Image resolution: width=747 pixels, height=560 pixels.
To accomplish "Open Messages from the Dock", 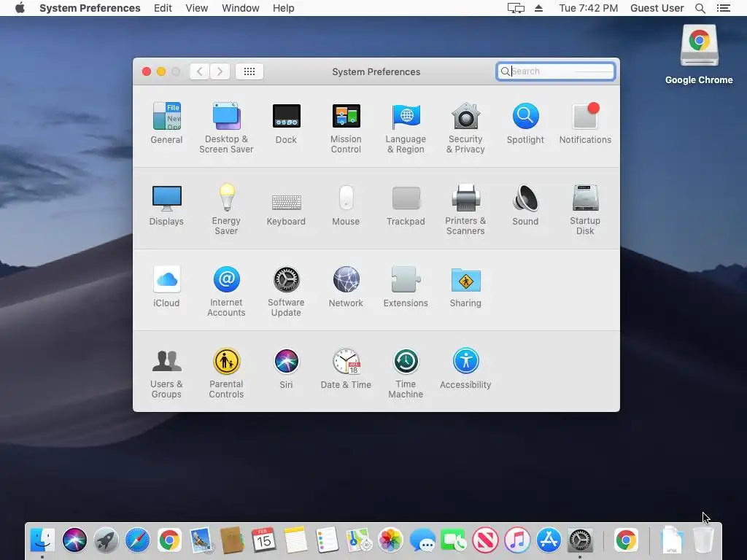I will (422, 540).
